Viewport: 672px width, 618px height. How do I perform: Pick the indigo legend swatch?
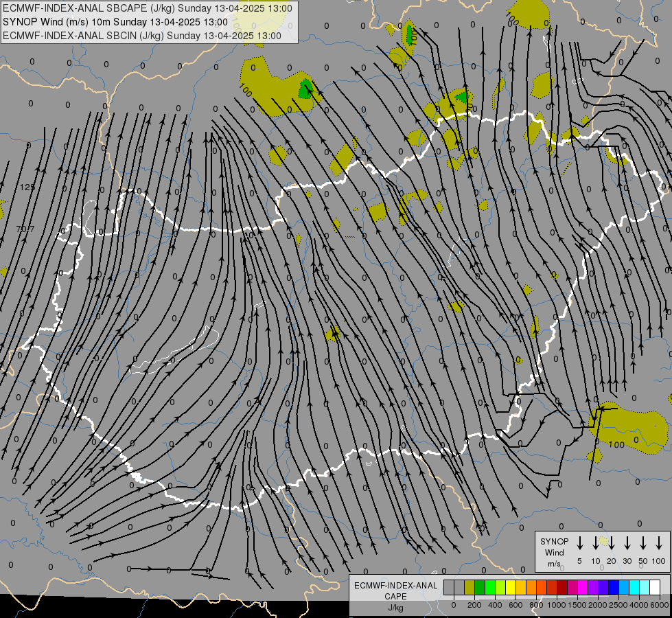tap(604, 587)
